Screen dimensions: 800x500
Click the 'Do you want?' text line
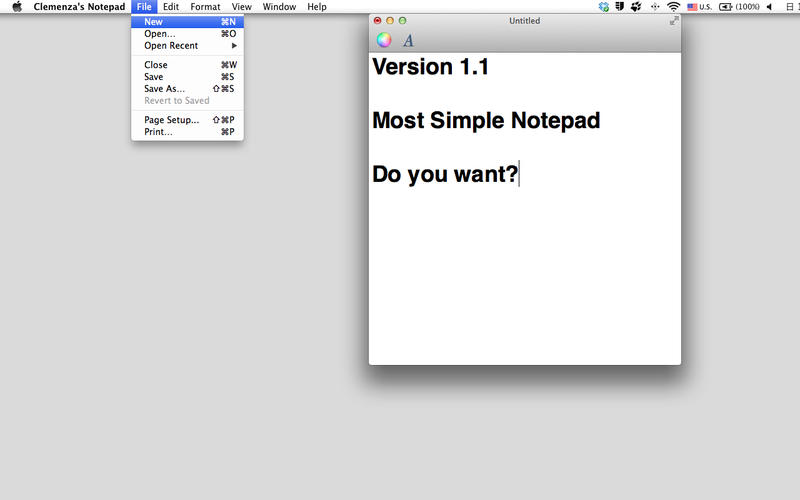tap(445, 174)
